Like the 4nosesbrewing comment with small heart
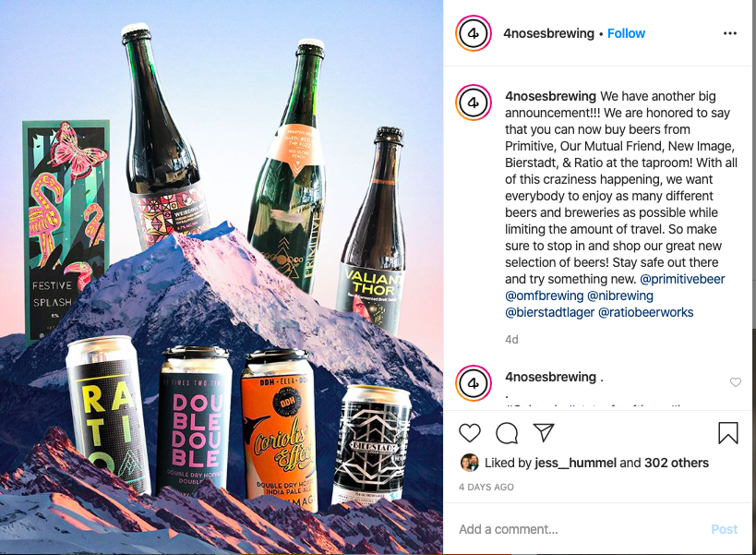Image resolution: width=756 pixels, height=555 pixels. (x=736, y=382)
